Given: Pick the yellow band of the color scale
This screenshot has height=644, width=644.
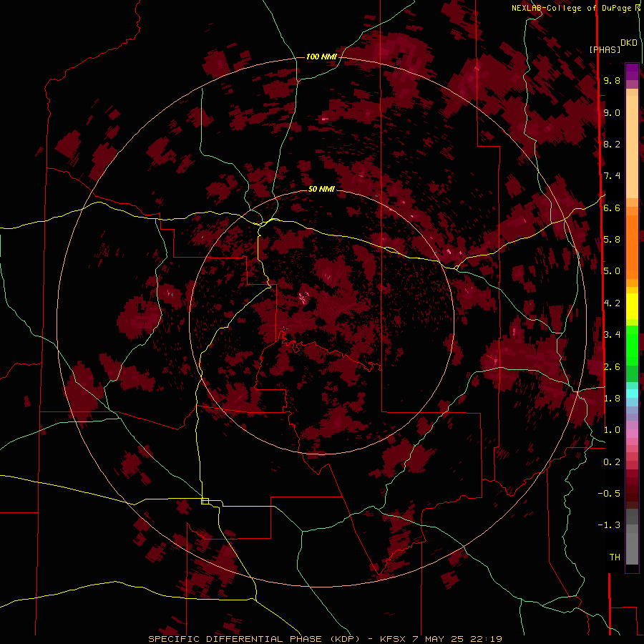Looking at the screenshot, I should coord(632,306).
